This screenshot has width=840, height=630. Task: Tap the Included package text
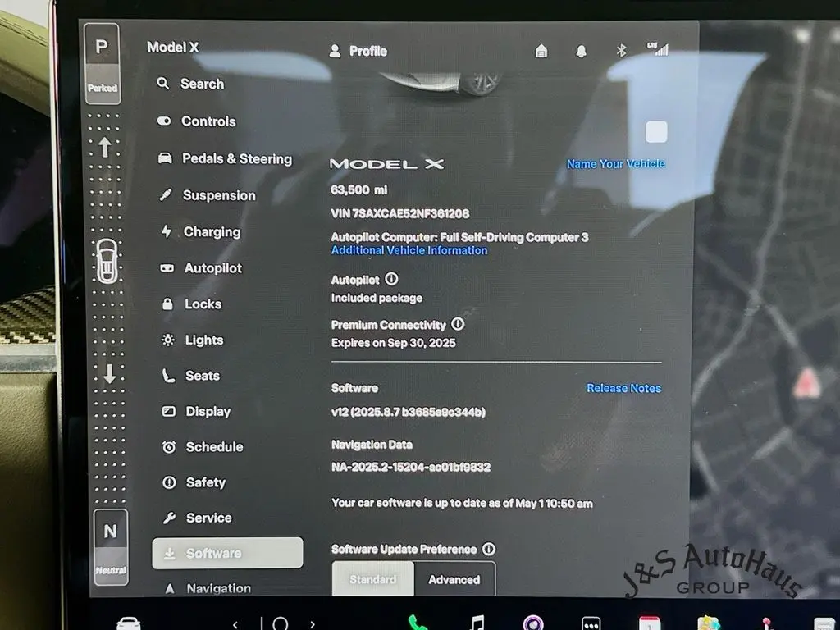(x=377, y=298)
